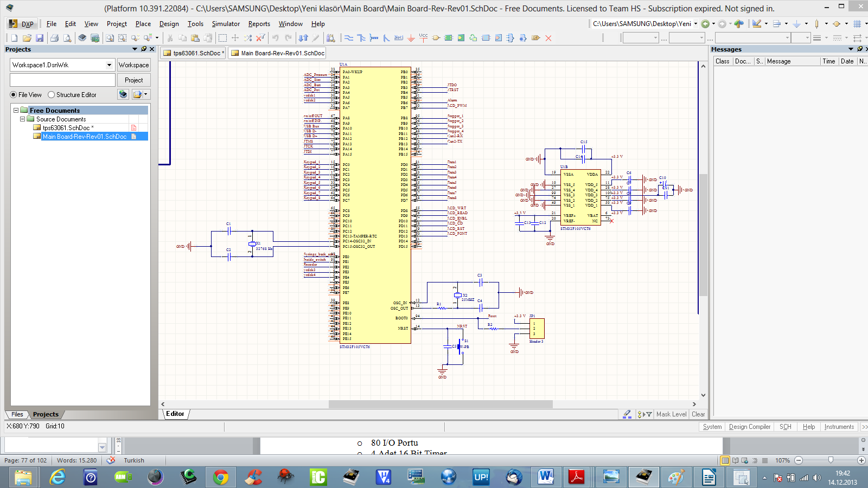Click the new document icon in toolbar
This screenshot has height=488, width=868.
(x=14, y=38)
